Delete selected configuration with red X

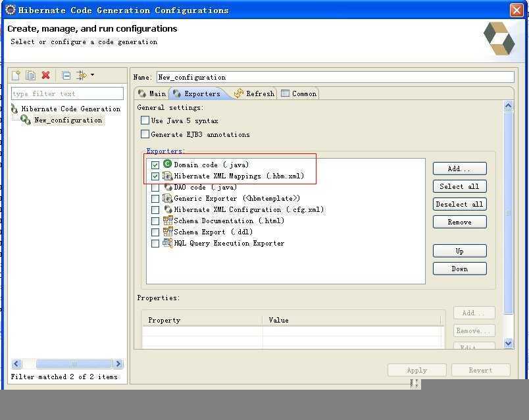[46, 75]
